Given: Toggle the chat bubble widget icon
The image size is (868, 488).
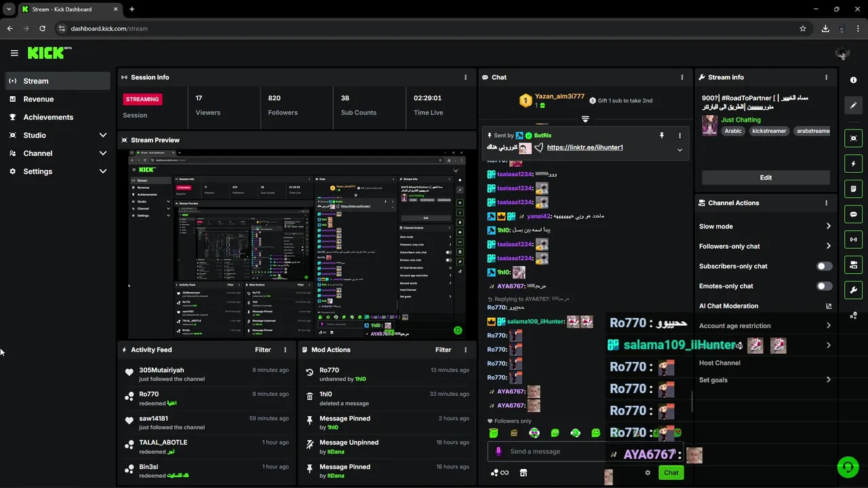Looking at the screenshot, I should [853, 214].
